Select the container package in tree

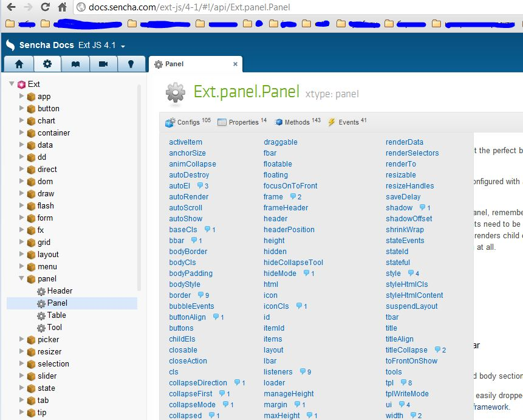[x=53, y=133]
